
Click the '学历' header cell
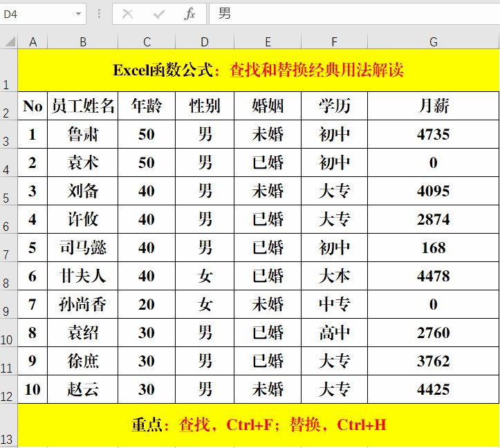(334, 106)
